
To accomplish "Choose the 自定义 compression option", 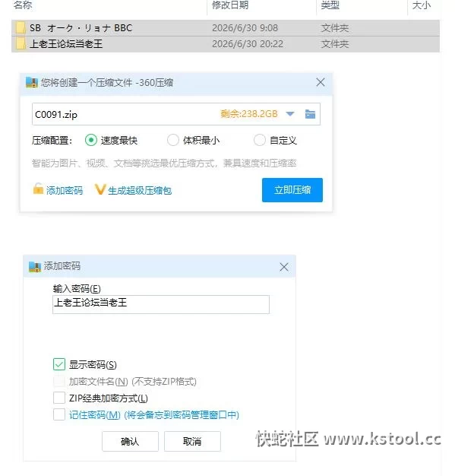I will click(260, 140).
